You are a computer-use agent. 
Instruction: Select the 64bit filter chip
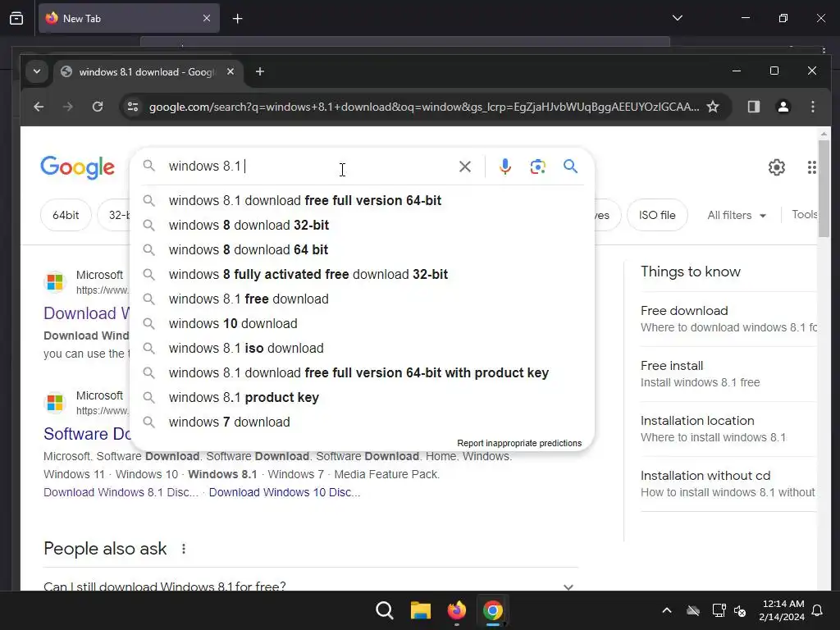[x=66, y=216]
